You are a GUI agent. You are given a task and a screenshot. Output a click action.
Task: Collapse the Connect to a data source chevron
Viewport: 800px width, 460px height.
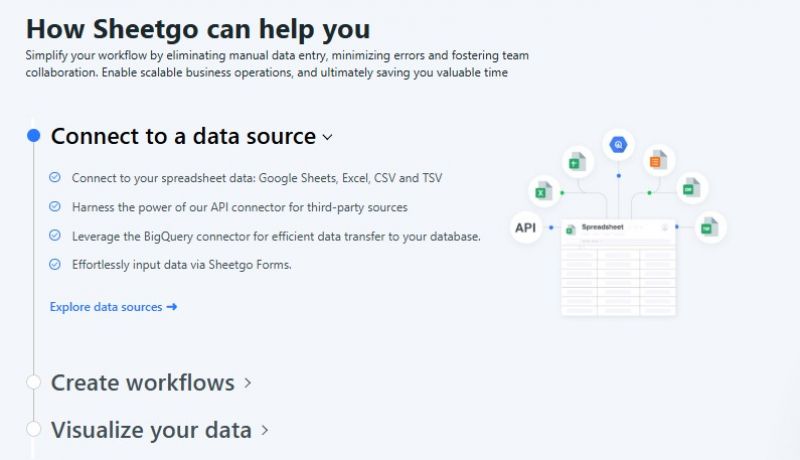pyautogui.click(x=328, y=137)
